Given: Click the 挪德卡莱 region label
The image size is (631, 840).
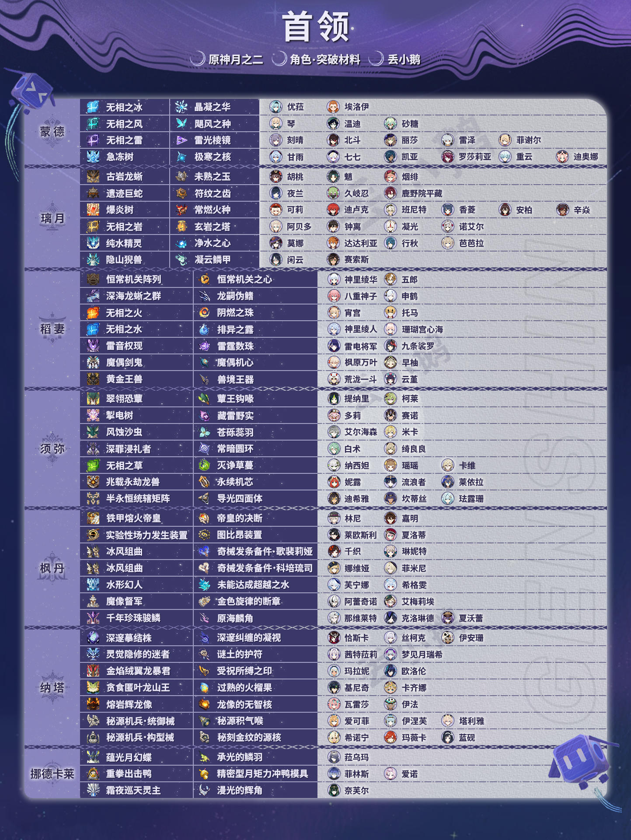Looking at the screenshot, I should (52, 774).
